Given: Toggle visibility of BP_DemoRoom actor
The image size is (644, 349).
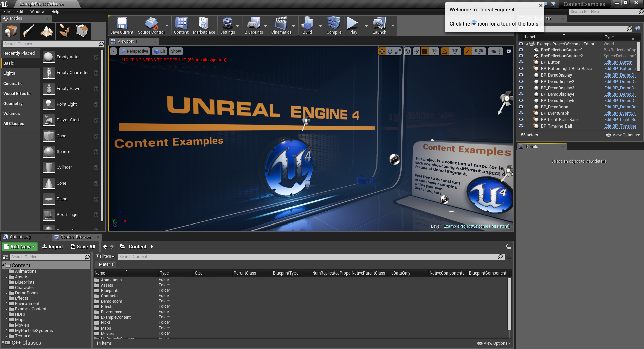Looking at the screenshot, I should (x=521, y=107).
